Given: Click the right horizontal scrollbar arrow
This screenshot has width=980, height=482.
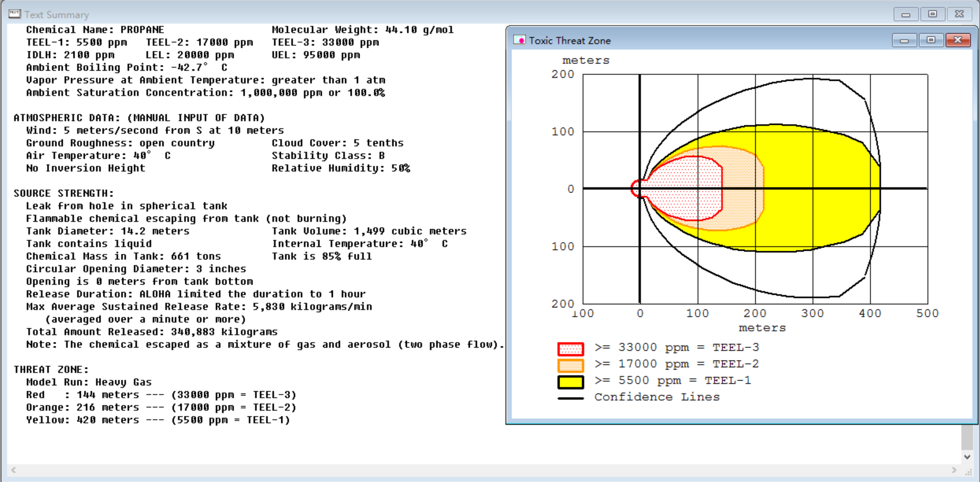Looking at the screenshot, I should point(954,470).
